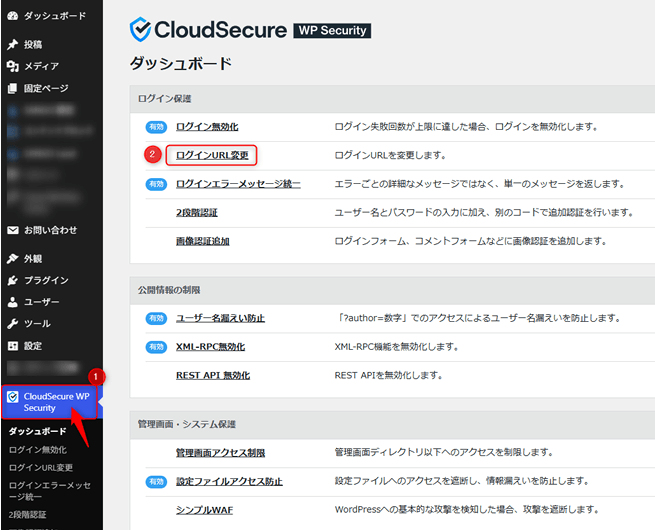Click the envelope icon beside お問い合わせ
The image size is (655, 530).
point(13,230)
